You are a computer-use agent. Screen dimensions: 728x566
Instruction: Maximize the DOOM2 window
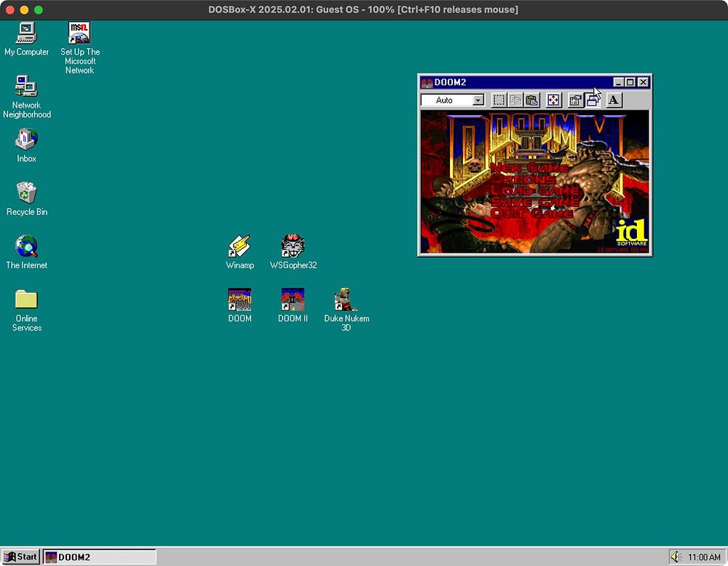pos(630,82)
